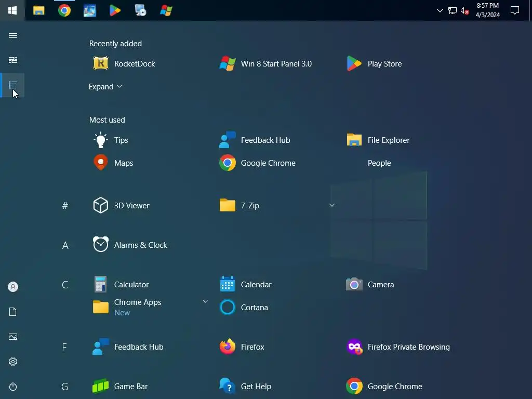Viewport: 532px width, 399px height.
Task: Open the Power options menu
Action: coord(13,387)
